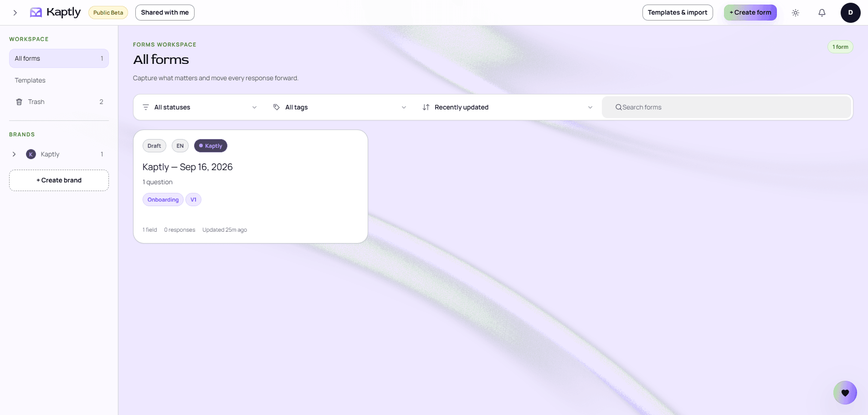Click the Onboarding tag
The height and width of the screenshot is (415, 868).
coord(163,200)
